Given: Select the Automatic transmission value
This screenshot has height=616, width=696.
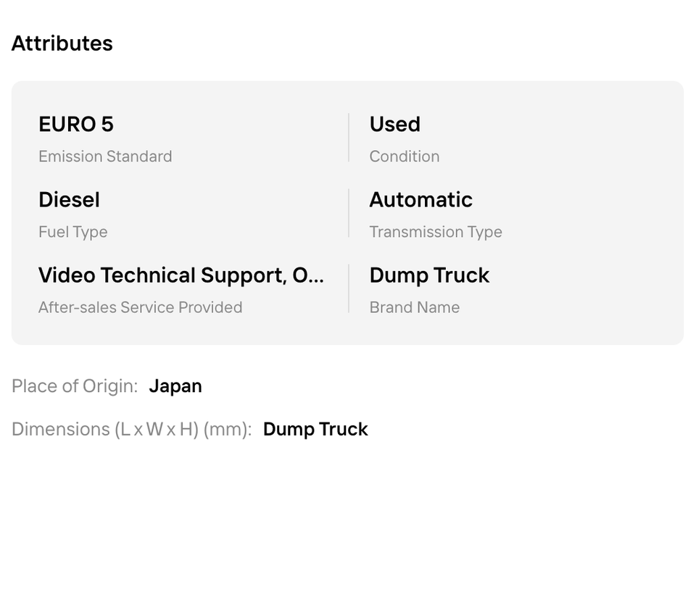Looking at the screenshot, I should pyautogui.click(x=420, y=200).
